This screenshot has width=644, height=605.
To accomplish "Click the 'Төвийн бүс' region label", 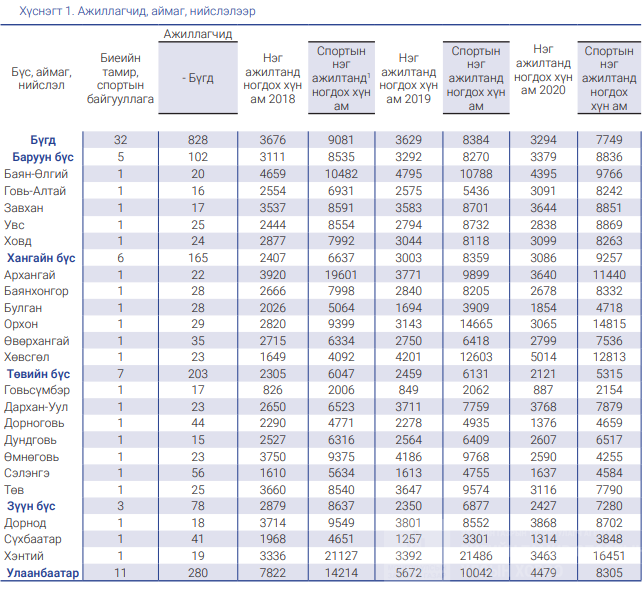I will (38, 374).
